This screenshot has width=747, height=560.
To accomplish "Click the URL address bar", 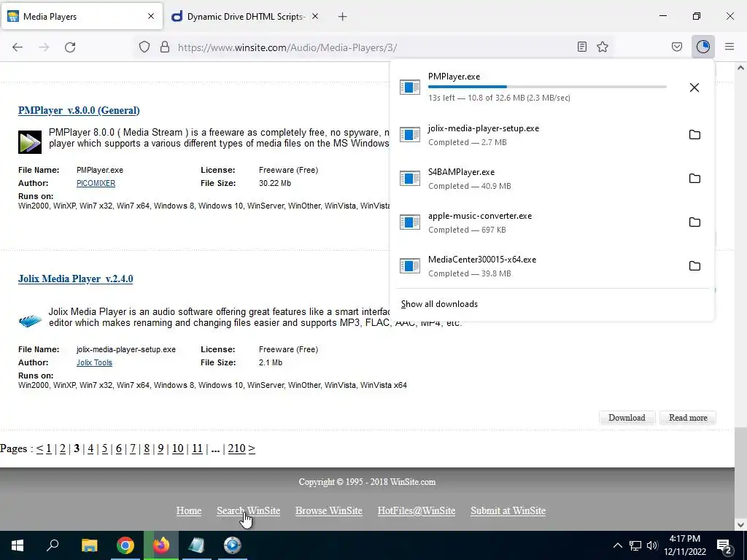I will [x=371, y=47].
